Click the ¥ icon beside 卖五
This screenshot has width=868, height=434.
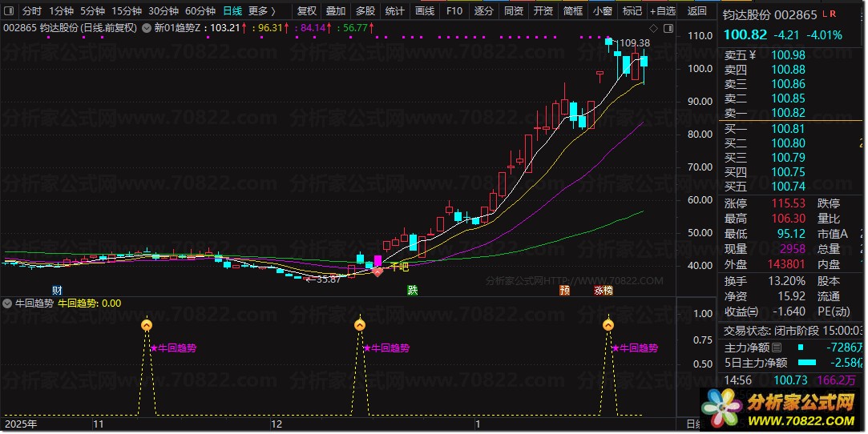tap(753, 54)
